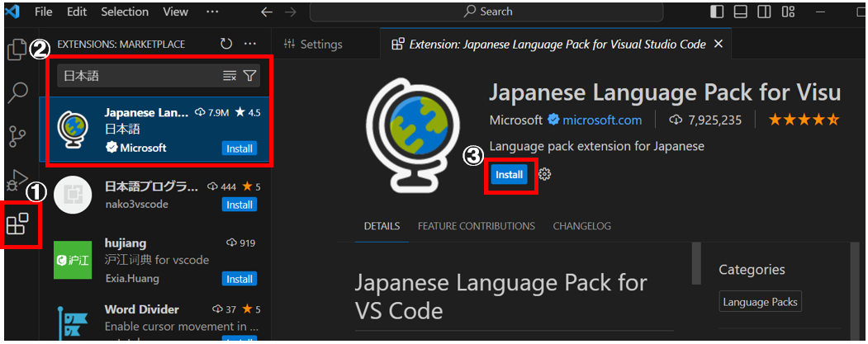
Task: Open the extension filter funnel menu
Action: (x=249, y=76)
